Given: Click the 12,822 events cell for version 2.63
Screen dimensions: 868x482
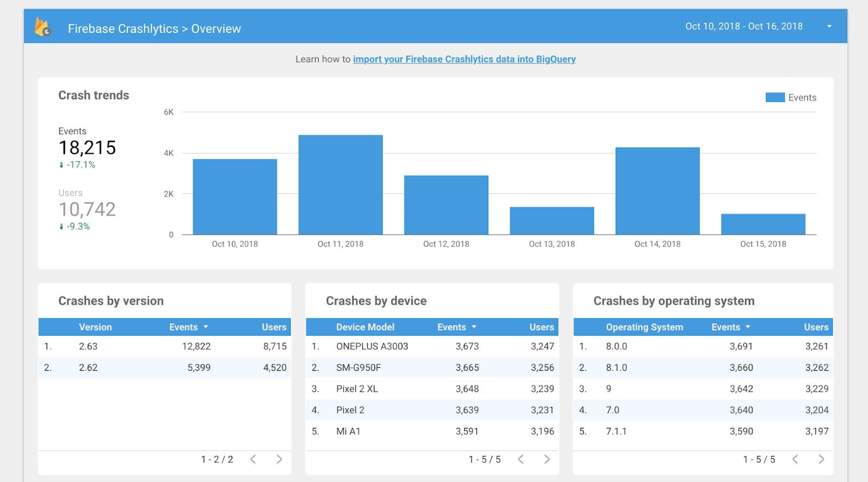Looking at the screenshot, I should pos(196,346).
